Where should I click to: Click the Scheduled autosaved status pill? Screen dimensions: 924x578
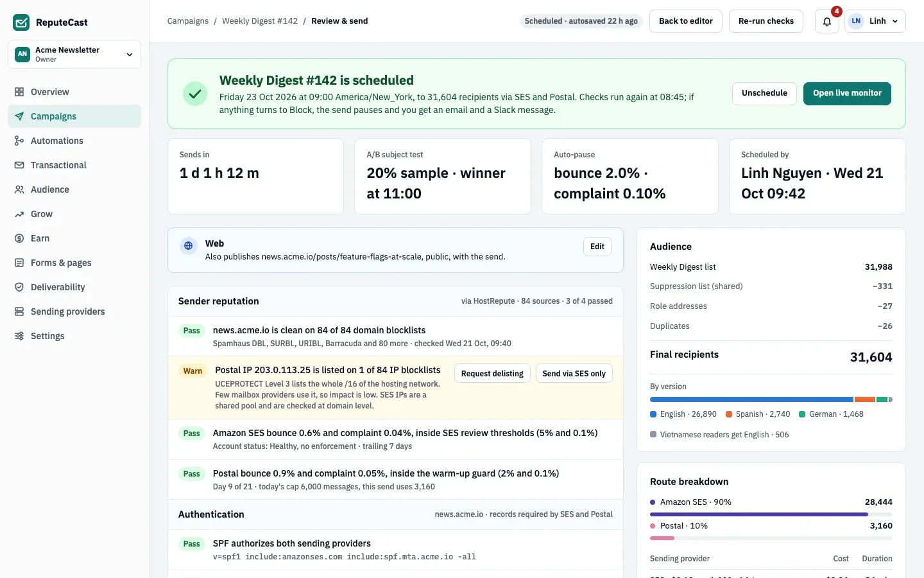tap(581, 21)
